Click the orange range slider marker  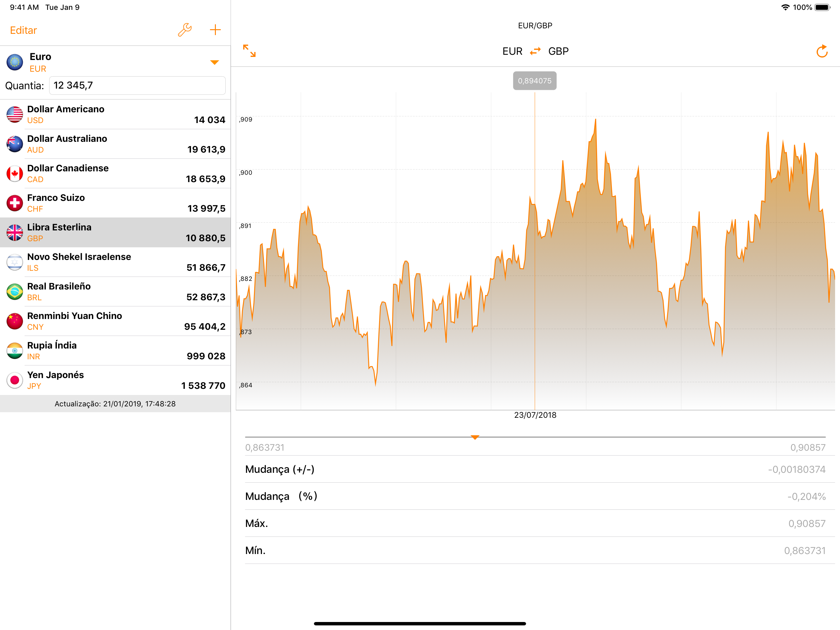(x=475, y=437)
